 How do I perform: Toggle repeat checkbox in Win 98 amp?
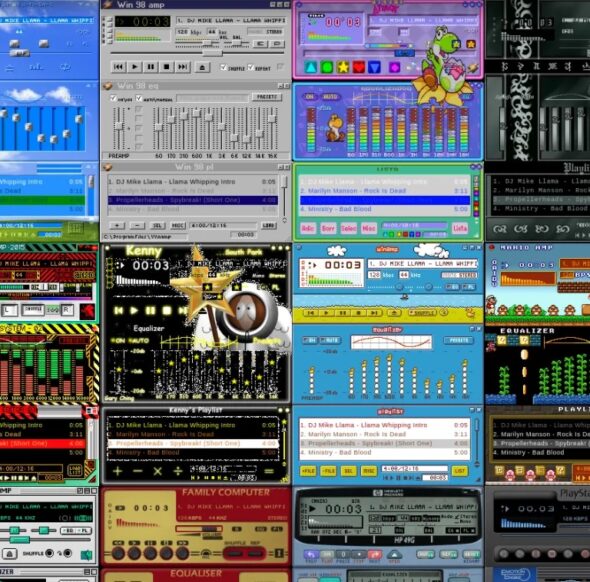pyautogui.click(x=251, y=67)
